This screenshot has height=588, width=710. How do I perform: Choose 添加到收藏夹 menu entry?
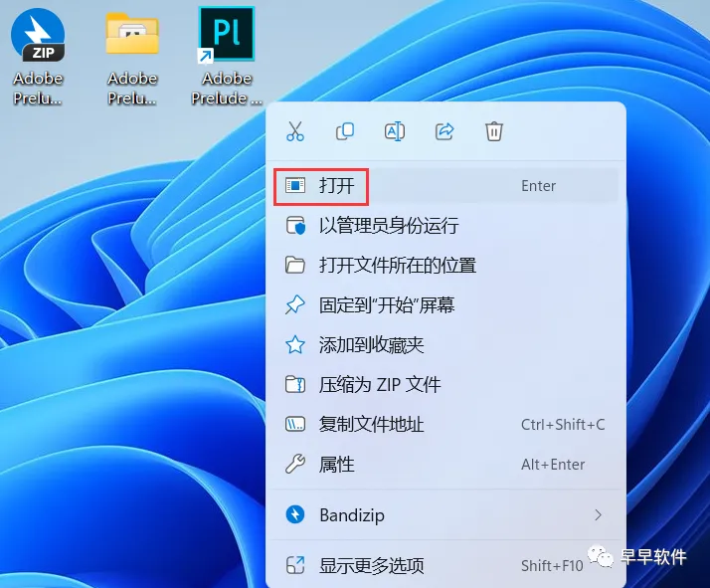(x=446, y=345)
